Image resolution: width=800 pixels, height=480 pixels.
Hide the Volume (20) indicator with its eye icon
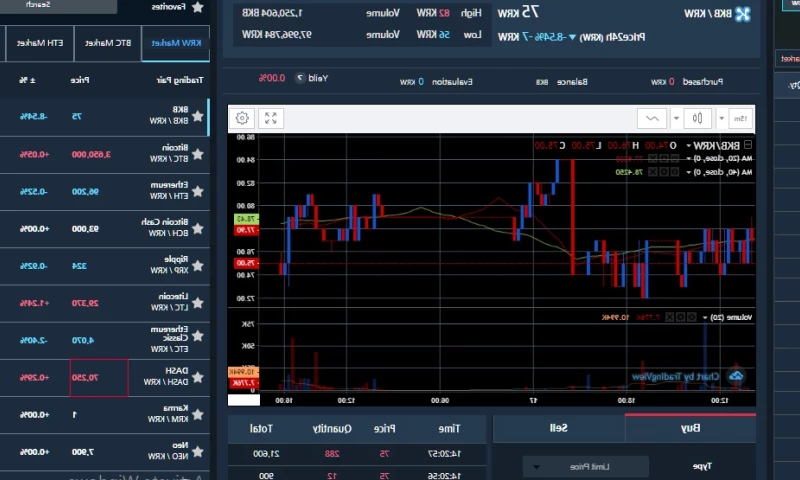click(692, 317)
